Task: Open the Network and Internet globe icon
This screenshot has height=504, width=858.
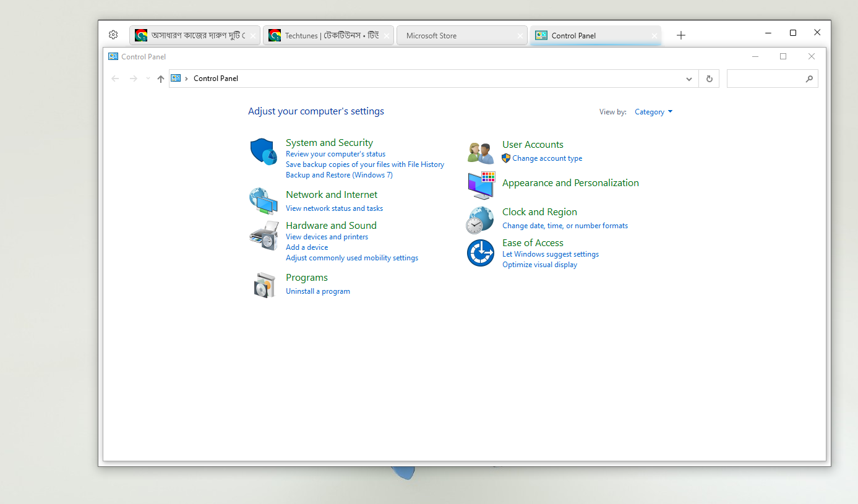Action: click(x=264, y=201)
